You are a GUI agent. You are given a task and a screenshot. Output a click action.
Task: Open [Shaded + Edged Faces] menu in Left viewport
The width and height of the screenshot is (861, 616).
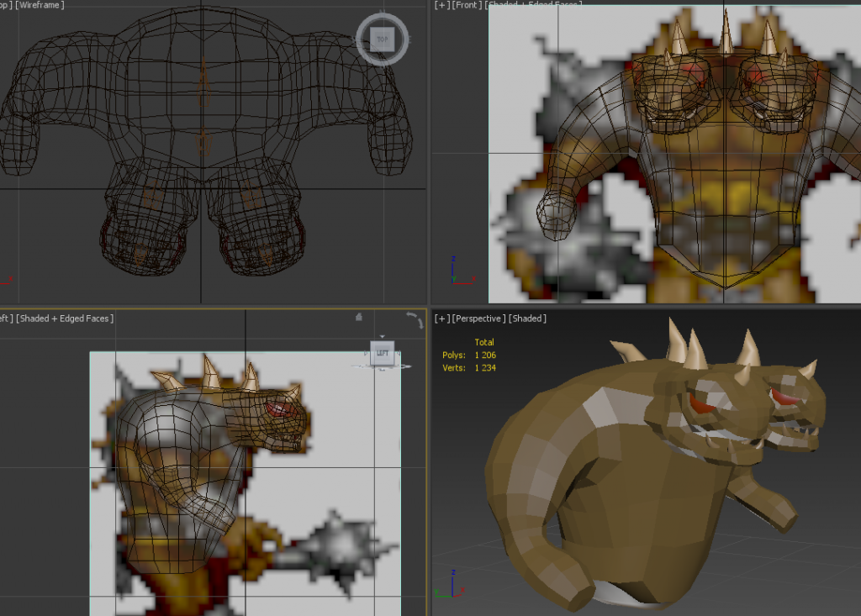[x=65, y=319]
